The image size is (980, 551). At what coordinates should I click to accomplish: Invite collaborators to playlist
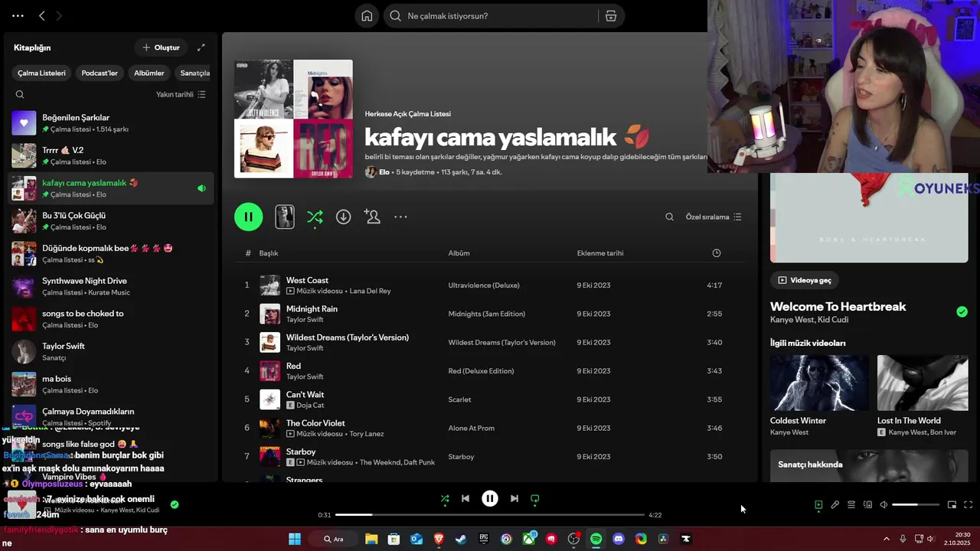pyautogui.click(x=372, y=217)
